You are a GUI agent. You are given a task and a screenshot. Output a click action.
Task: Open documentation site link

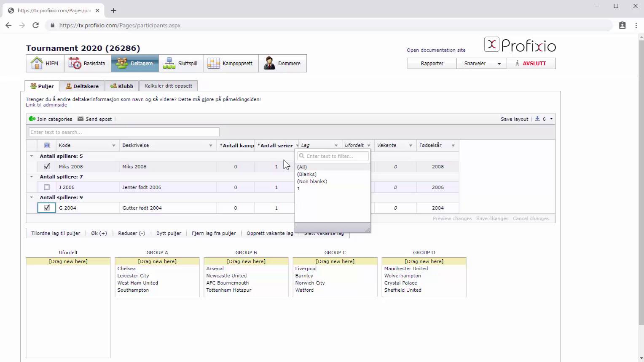tap(436, 50)
